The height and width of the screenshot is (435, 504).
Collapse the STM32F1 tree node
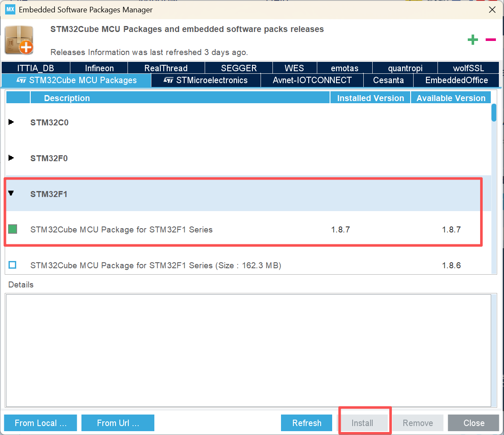11,193
